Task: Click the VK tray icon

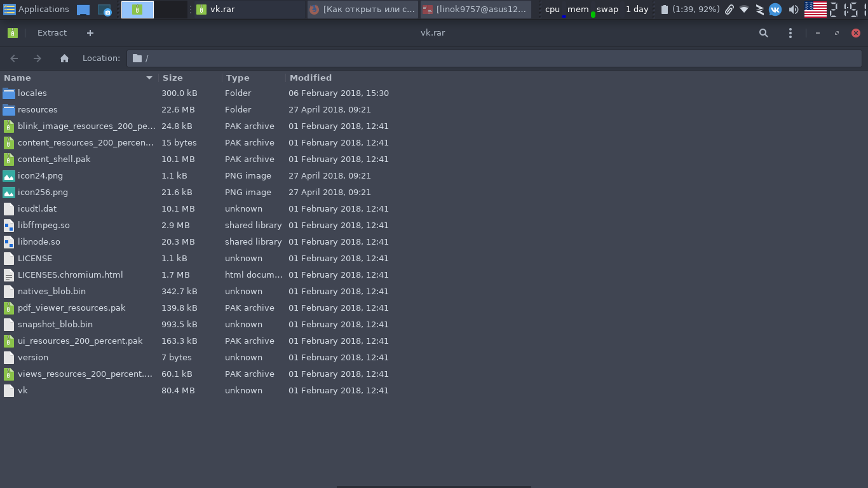Action: point(775,10)
